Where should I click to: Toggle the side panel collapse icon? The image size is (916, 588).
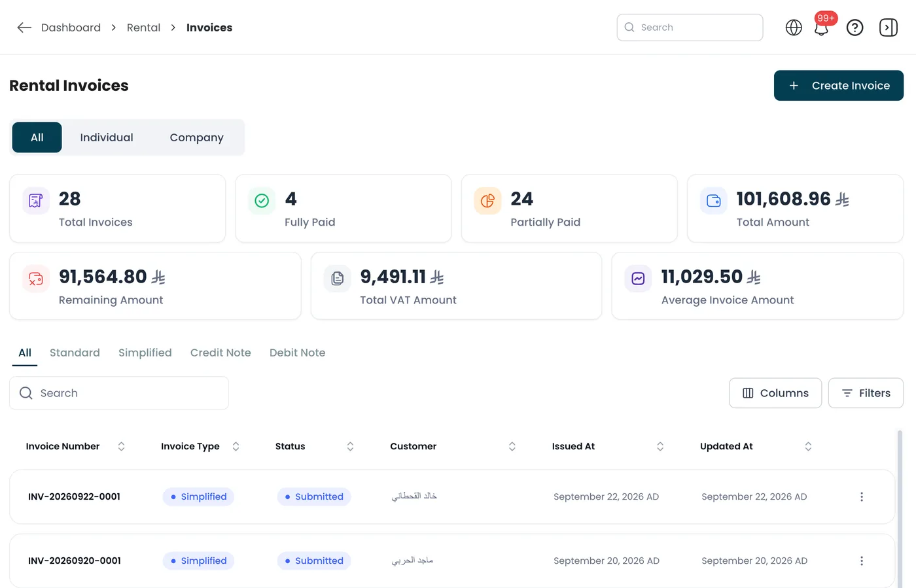(889, 27)
